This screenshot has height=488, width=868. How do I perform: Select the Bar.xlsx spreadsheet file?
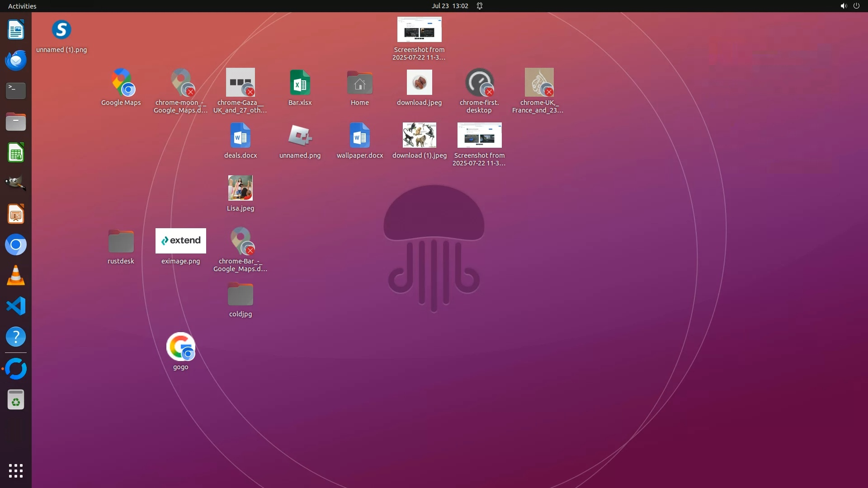pos(300,83)
